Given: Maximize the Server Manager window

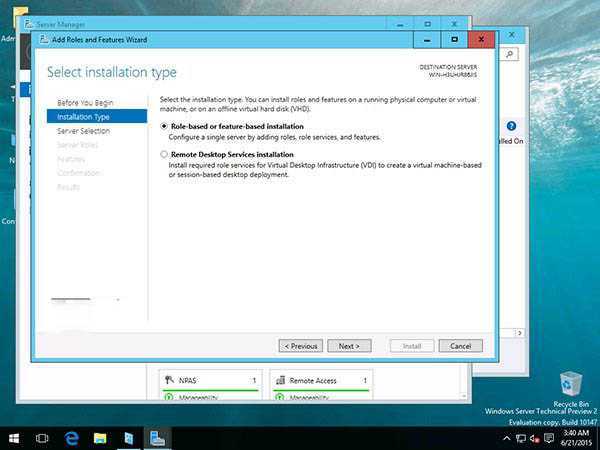Looking at the screenshot, I should pos(427,24).
